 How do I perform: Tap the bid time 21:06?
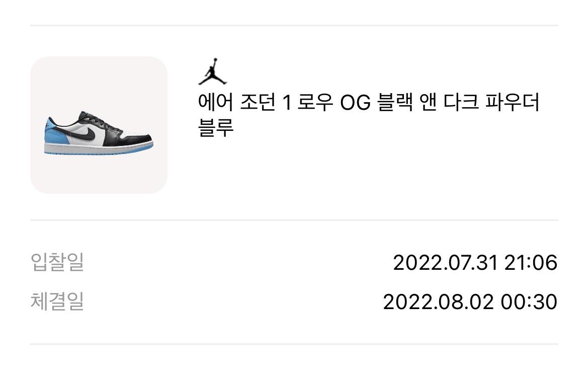point(530,263)
